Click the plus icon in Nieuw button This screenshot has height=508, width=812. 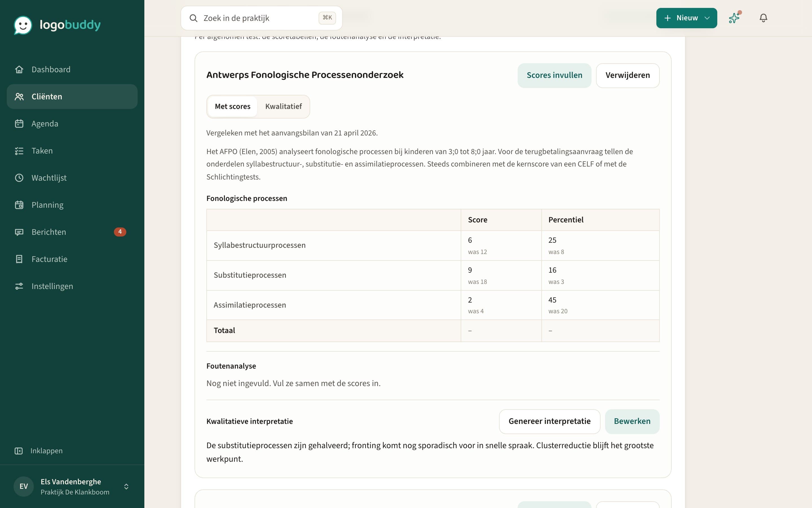point(668,18)
